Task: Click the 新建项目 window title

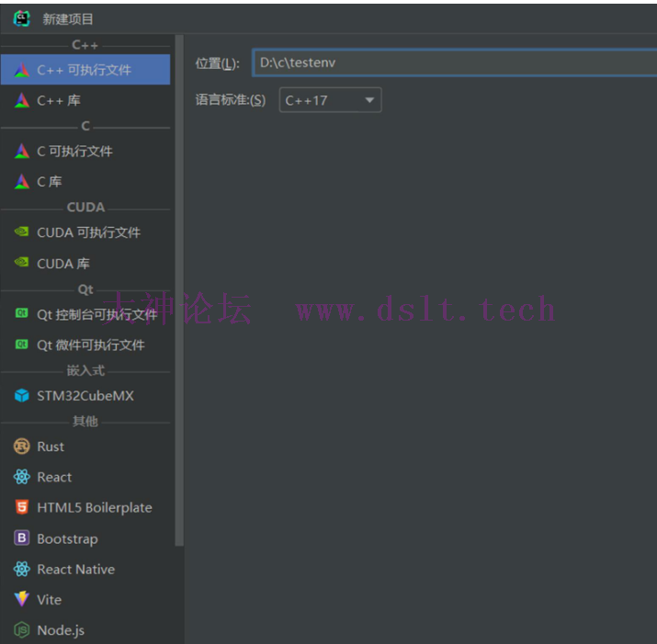Action: 68,19
